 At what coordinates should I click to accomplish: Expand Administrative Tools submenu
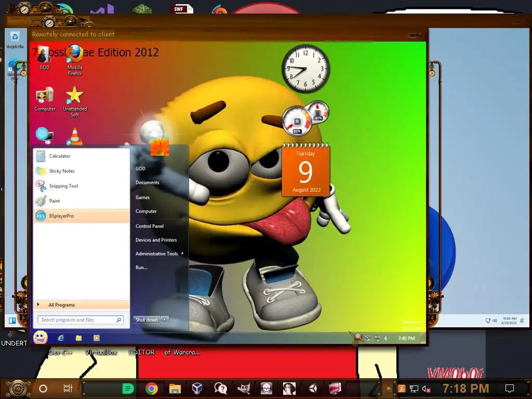tap(159, 254)
